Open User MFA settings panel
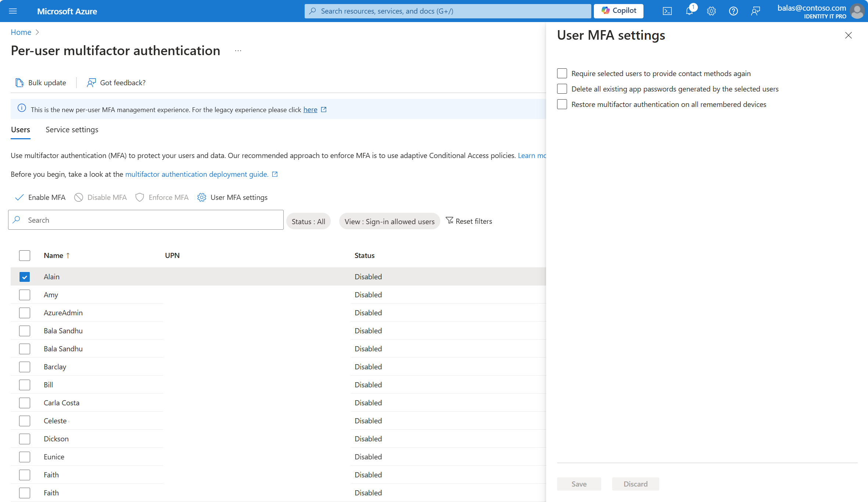Viewport: 868px width, 502px height. [232, 197]
